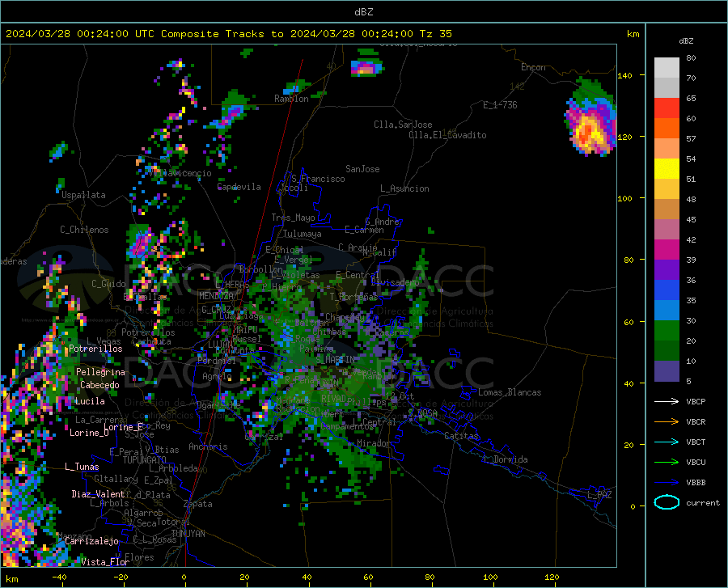Pick the bright green 20-30 dBZ swatch
Viewport: 728px width, 588px height.
(667, 331)
